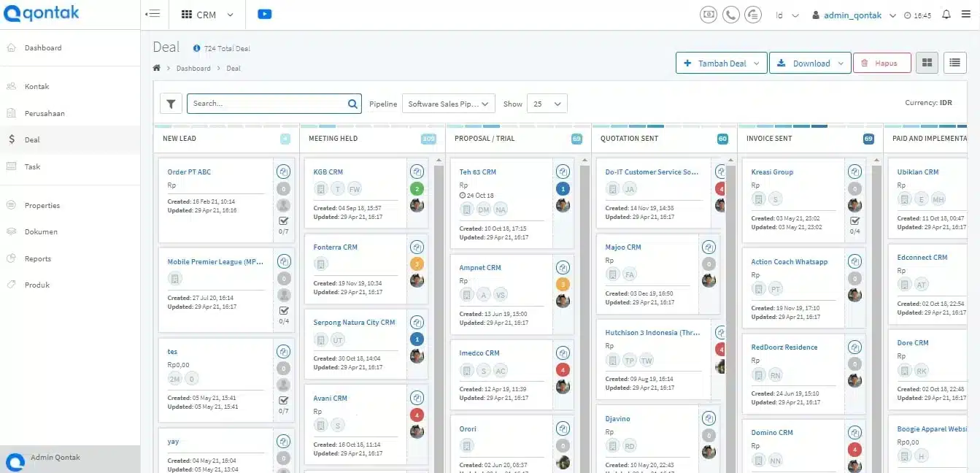Go to Task in the sidebar
Screen dimensions: 980x473
[33, 166]
